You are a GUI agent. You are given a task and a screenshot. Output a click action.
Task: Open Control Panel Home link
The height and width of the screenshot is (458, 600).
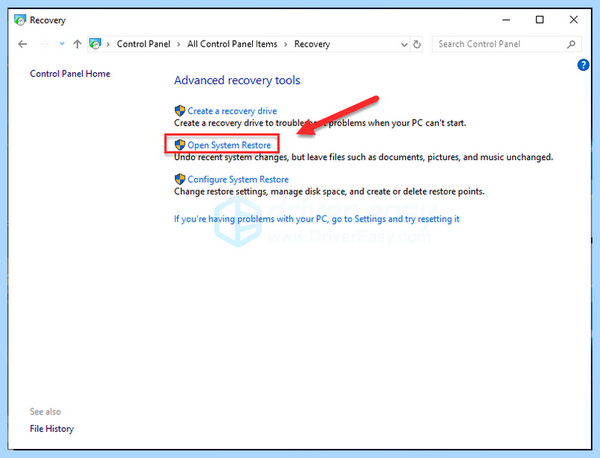pos(70,74)
